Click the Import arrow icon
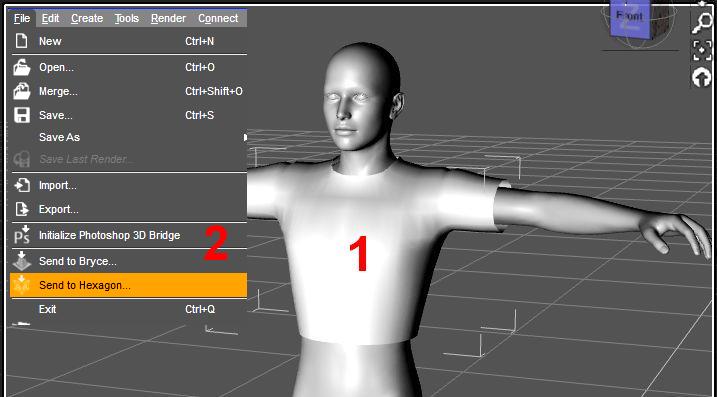717x397 pixels. pyautogui.click(x=22, y=185)
